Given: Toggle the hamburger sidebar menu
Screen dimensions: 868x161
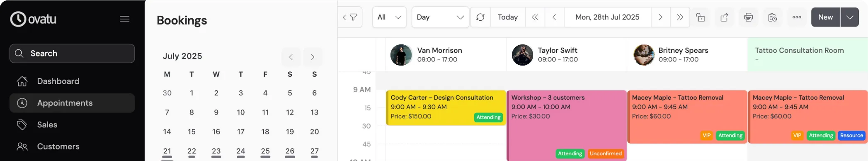Looking at the screenshot, I should pyautogui.click(x=125, y=19).
